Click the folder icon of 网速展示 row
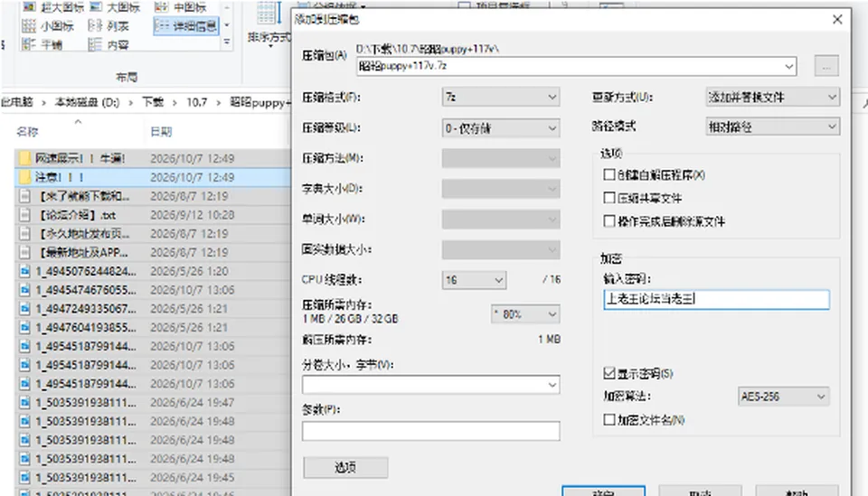Viewport: 868px width, 496px height. point(24,158)
